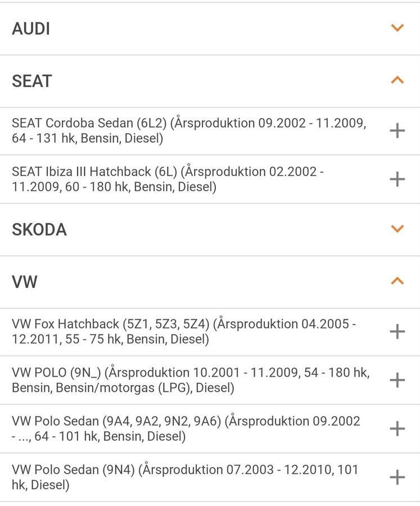Expand the SKODA section chevron
The image size is (420, 506).
click(397, 229)
